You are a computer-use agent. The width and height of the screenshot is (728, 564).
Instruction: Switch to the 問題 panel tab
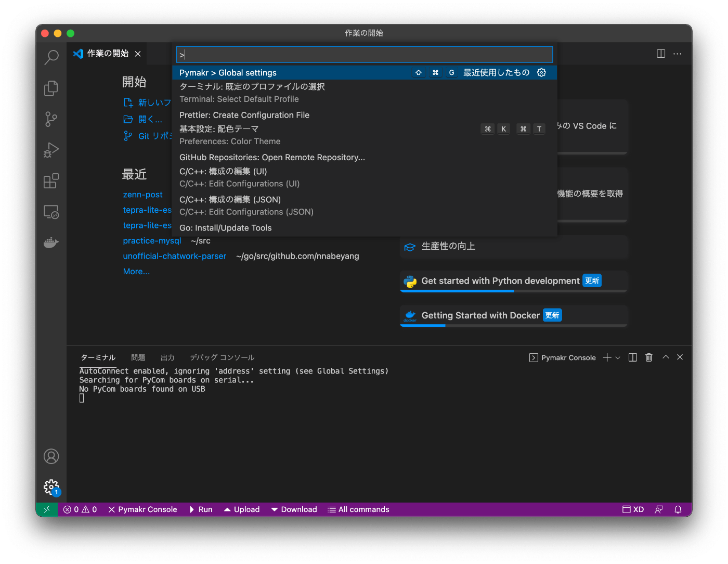[138, 357]
